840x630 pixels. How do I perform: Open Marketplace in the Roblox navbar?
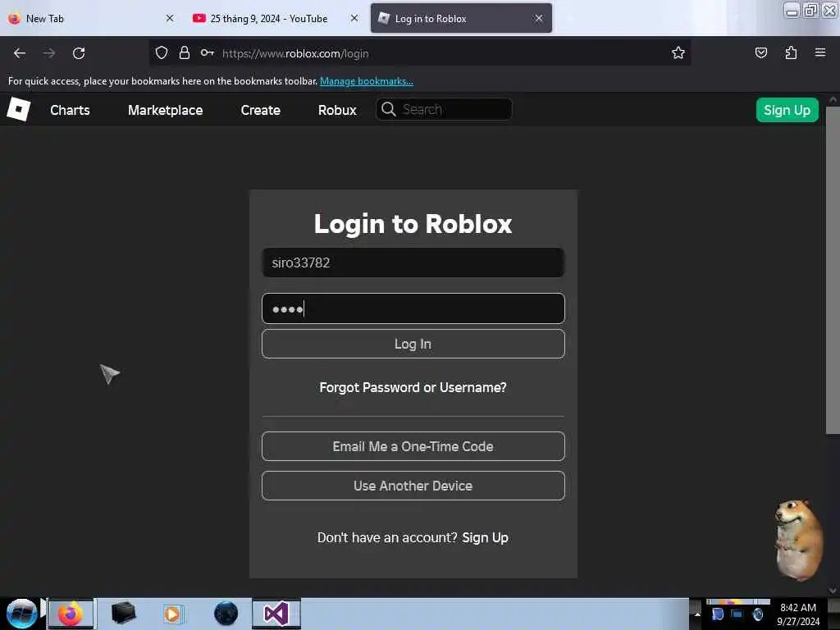(165, 110)
